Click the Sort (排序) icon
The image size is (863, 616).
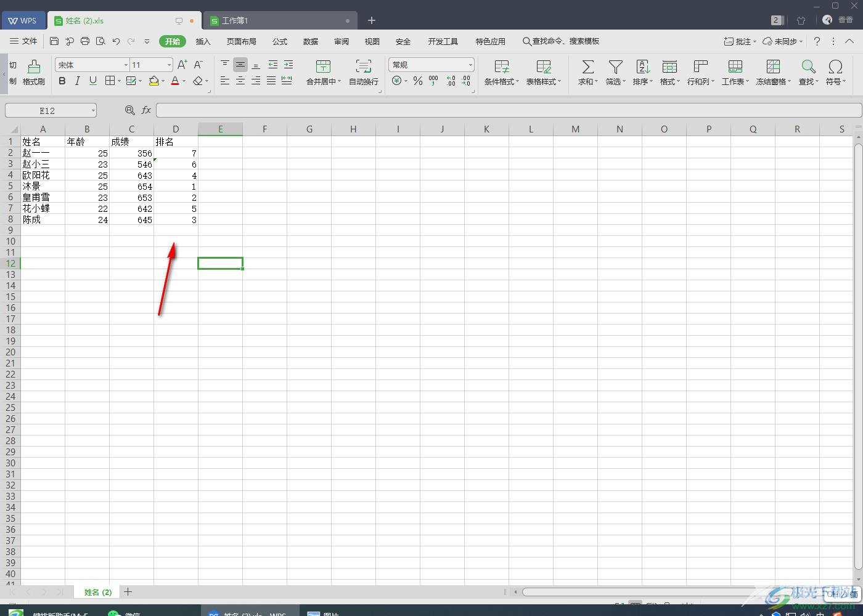[643, 67]
